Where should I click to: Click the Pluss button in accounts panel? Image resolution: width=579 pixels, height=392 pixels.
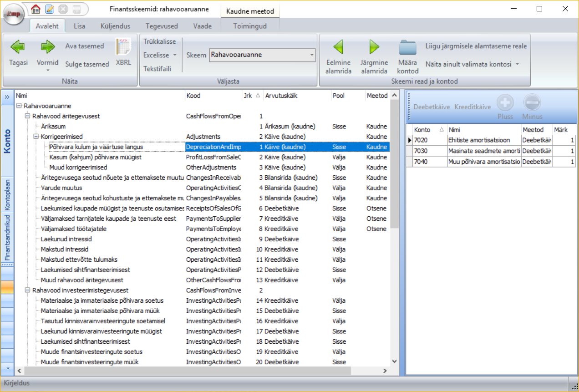click(505, 102)
